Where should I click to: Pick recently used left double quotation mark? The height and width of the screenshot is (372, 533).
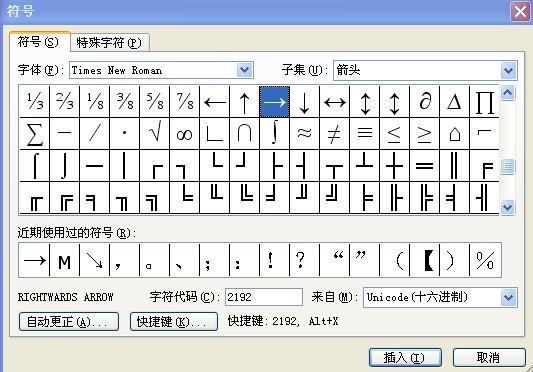point(334,260)
